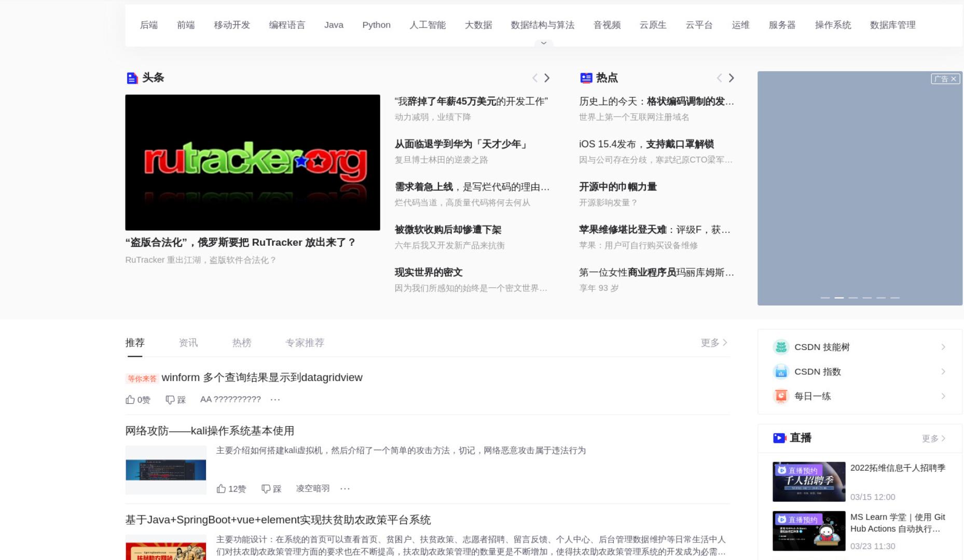Open the Python category
This screenshot has height=560, width=964.
pyautogui.click(x=377, y=25)
